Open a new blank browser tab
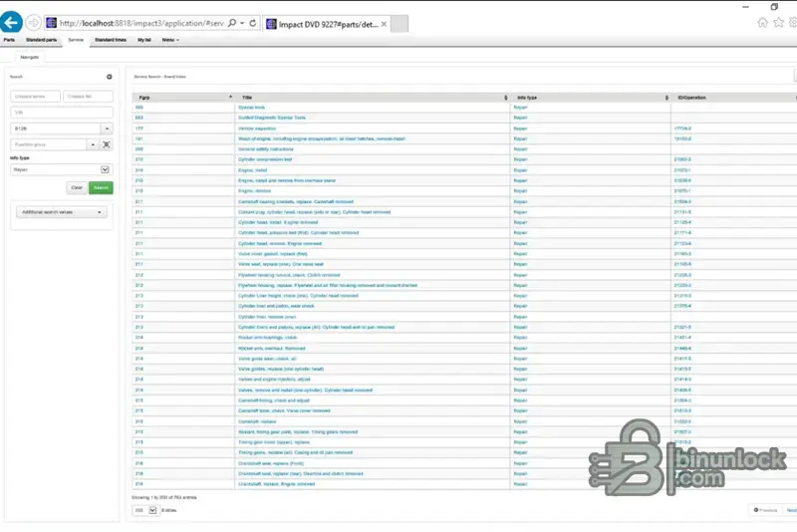 point(399,24)
